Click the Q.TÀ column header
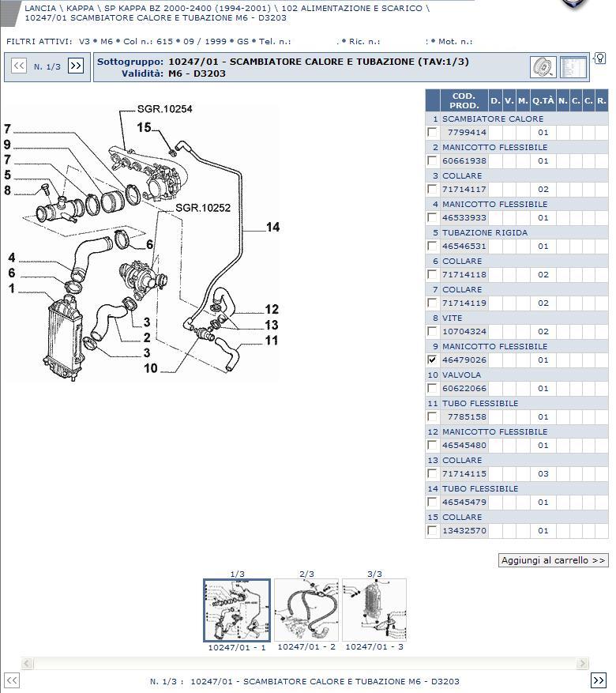Viewport: 616px width, 693px height. point(543,101)
